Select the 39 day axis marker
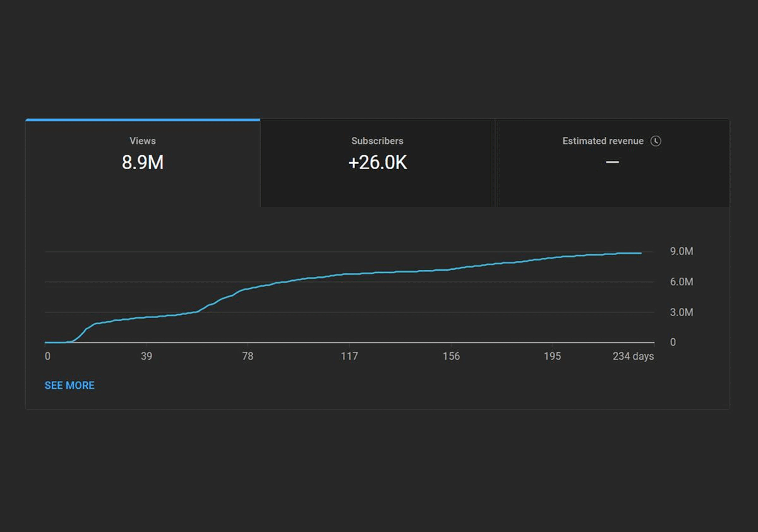This screenshot has height=532, width=758. 147,357
